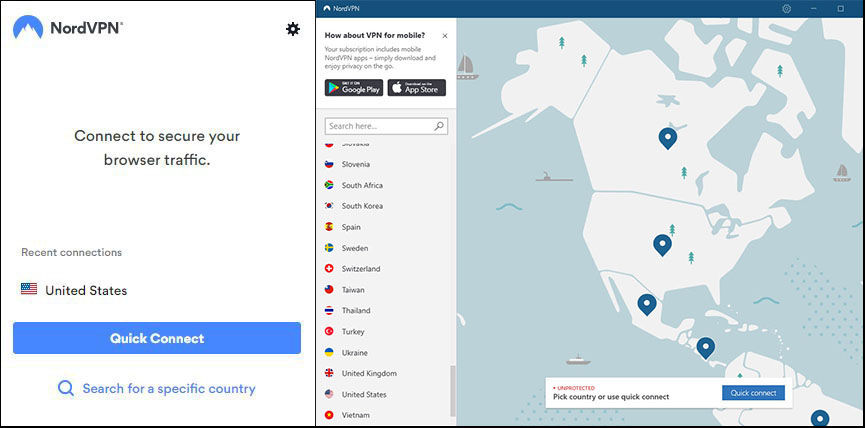
Task: Click the United States flag in Recent connections
Action: coord(29,289)
